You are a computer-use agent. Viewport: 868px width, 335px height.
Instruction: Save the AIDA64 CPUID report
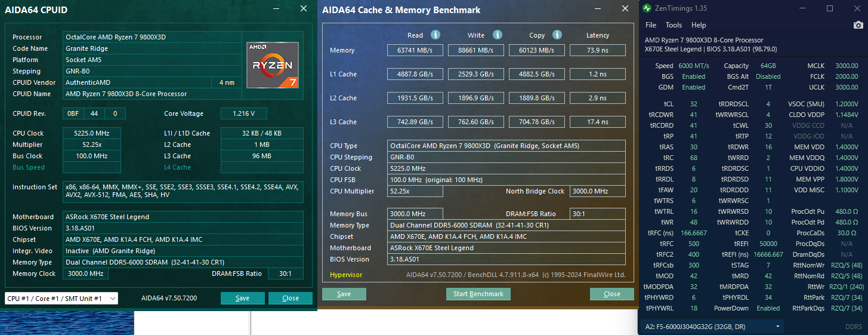pos(242,298)
